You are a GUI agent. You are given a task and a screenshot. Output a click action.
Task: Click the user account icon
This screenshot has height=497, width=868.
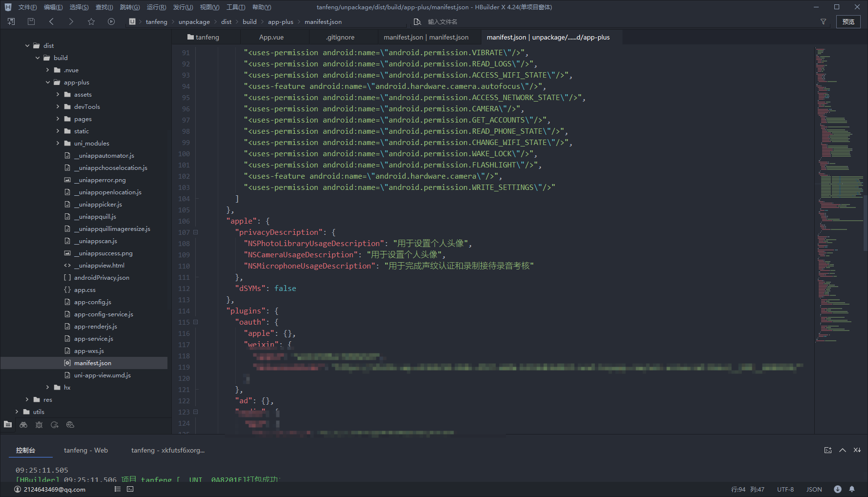click(x=18, y=489)
